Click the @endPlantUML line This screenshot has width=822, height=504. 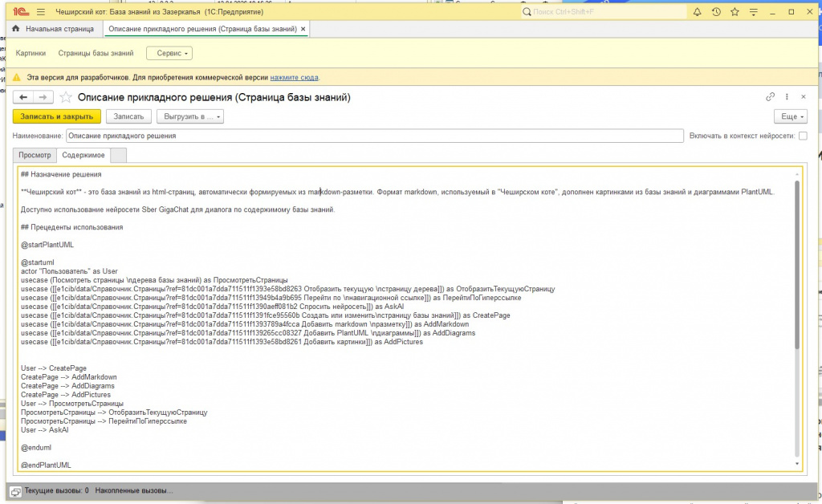(x=46, y=465)
